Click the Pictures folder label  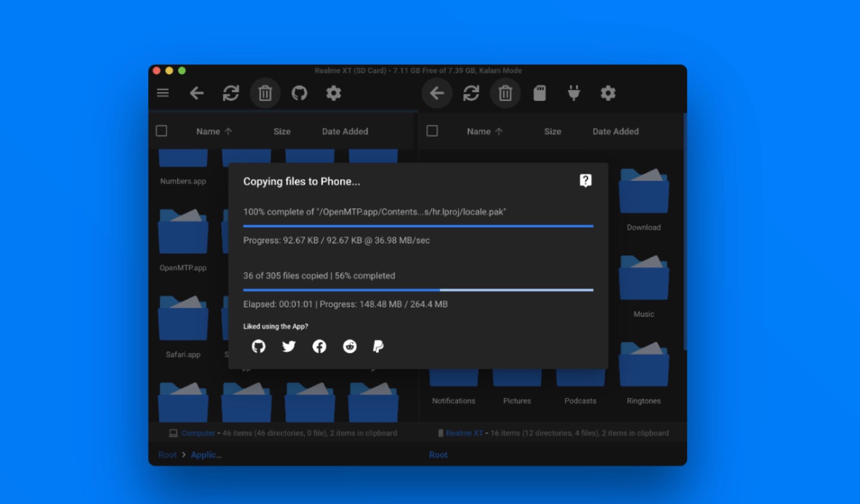pos(517,401)
